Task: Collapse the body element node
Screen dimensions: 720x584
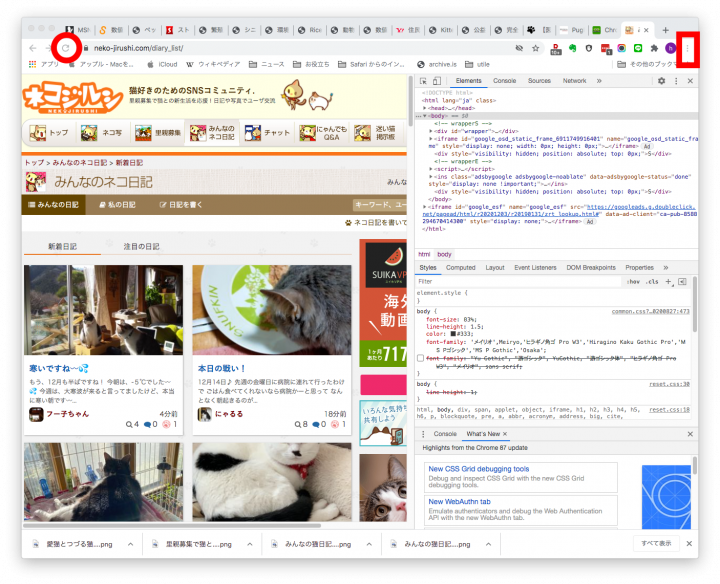Action: pyautogui.click(x=425, y=116)
